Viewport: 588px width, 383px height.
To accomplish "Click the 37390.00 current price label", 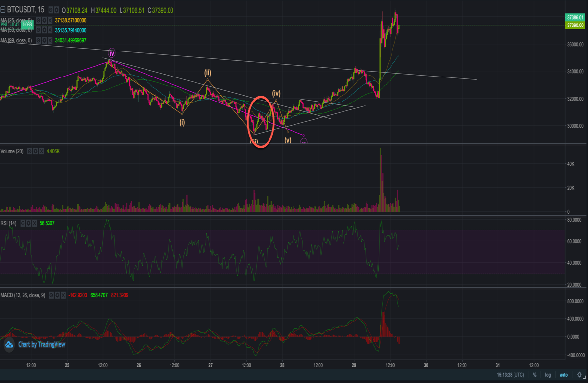I will [x=575, y=25].
